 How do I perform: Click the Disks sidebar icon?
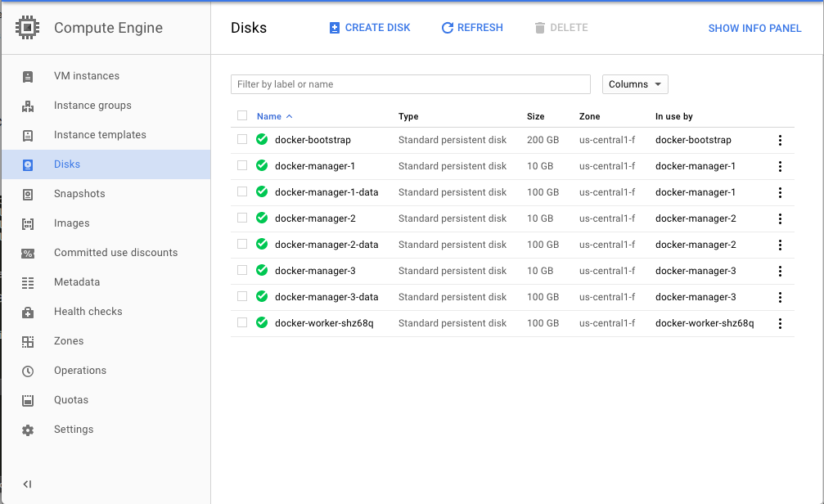(x=28, y=165)
